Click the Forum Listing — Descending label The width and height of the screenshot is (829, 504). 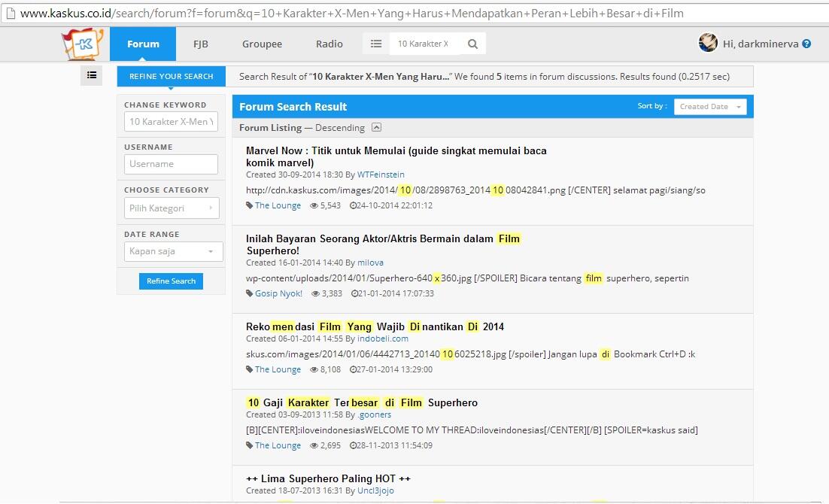(302, 127)
